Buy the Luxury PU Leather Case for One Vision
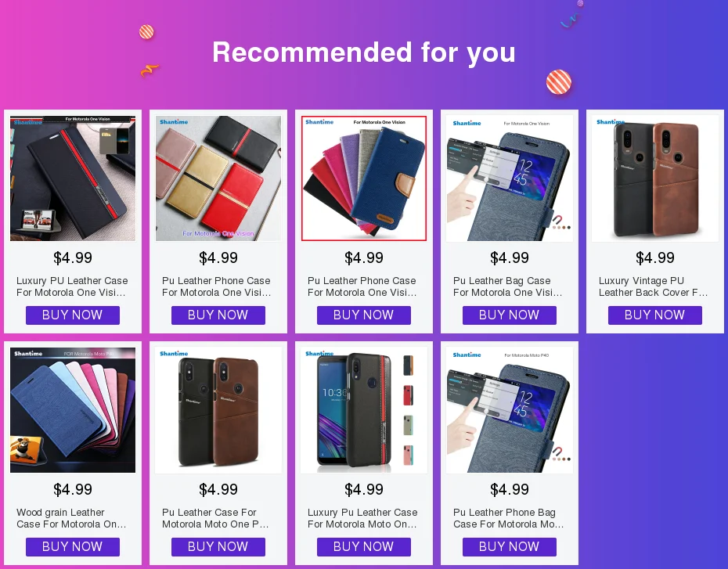This screenshot has width=728, height=569. click(x=73, y=315)
